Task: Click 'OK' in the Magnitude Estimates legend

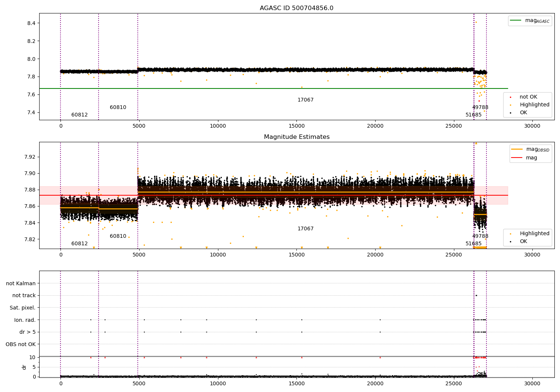Action: tap(519, 242)
